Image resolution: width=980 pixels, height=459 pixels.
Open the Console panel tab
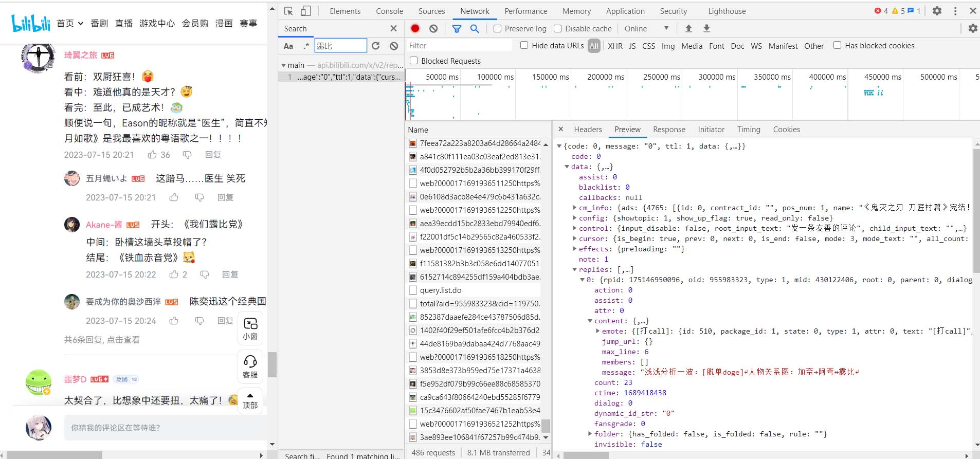coord(389,11)
